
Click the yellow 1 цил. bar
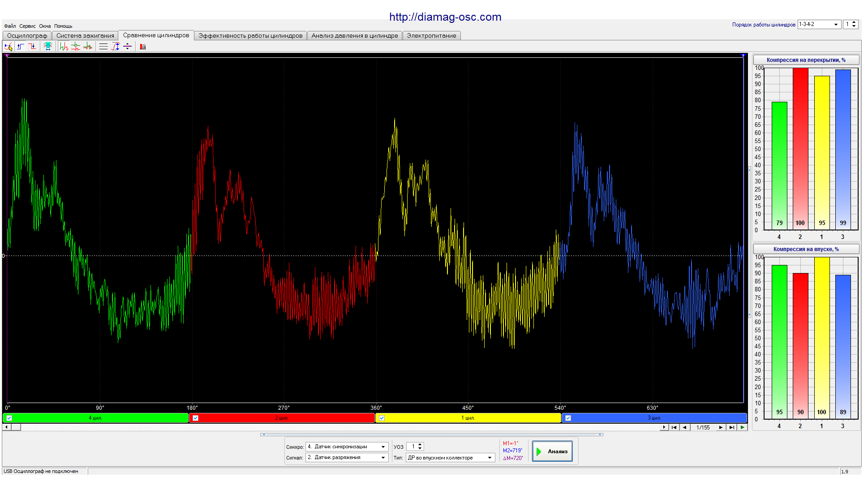click(468, 418)
